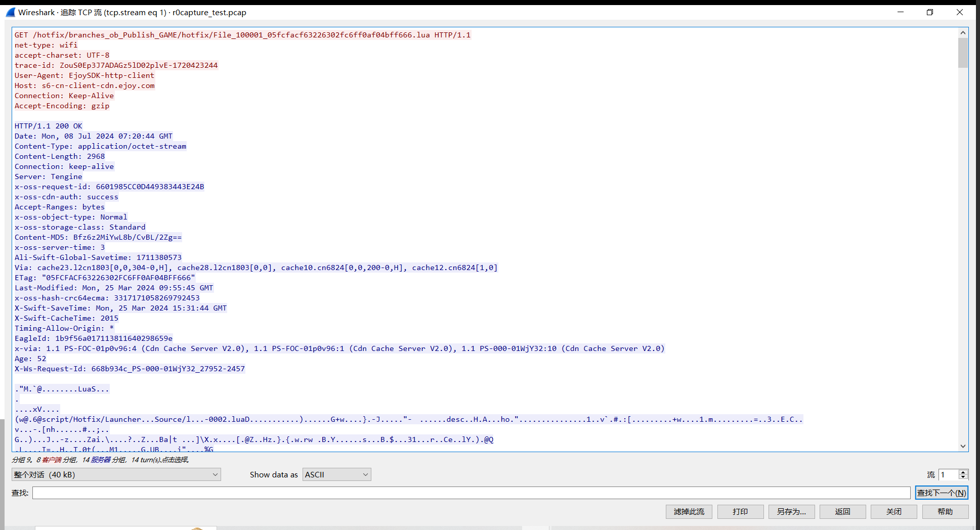Click the 'Content-Type: application/octet-stream' line
980x530 pixels.
point(100,146)
